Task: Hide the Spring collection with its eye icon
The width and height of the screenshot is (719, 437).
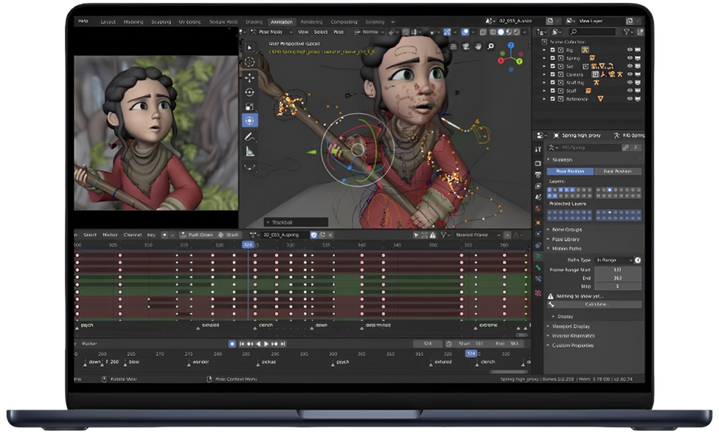Action: [x=630, y=58]
